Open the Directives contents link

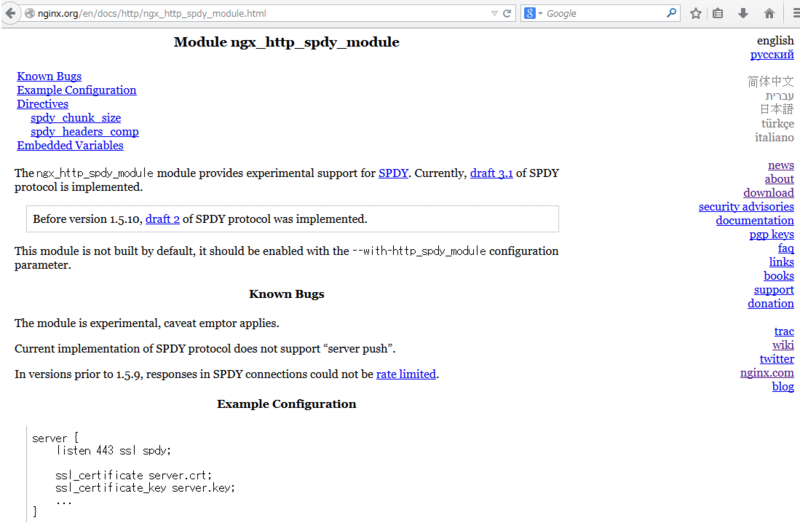42,104
